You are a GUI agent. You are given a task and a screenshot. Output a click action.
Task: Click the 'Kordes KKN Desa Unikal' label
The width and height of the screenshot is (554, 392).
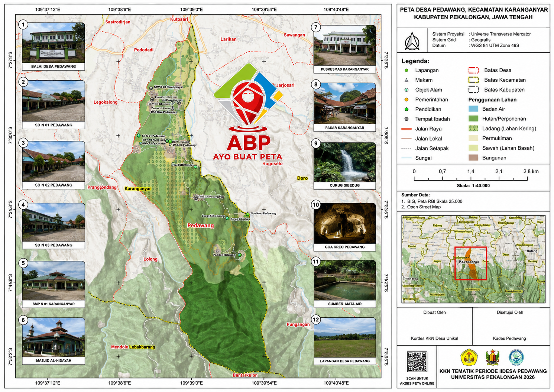click(x=434, y=338)
